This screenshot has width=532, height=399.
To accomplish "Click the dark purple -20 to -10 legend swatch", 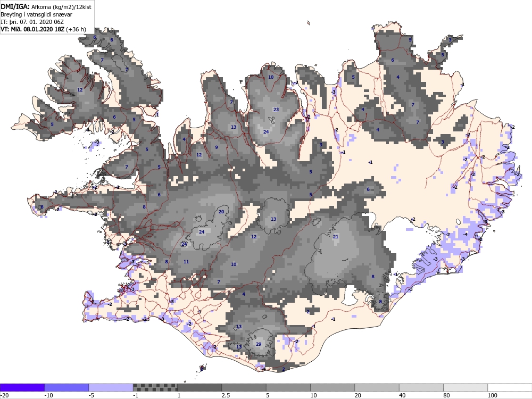I will [x=22, y=387].
